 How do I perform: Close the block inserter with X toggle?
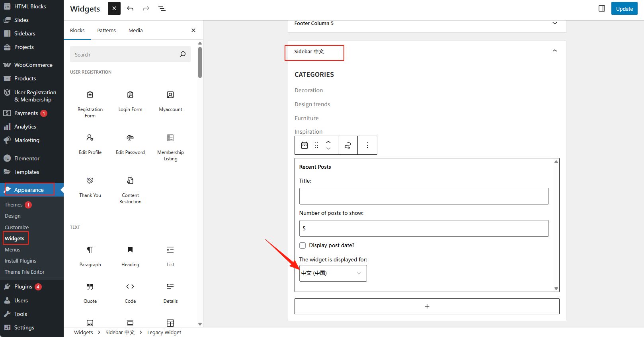114,8
